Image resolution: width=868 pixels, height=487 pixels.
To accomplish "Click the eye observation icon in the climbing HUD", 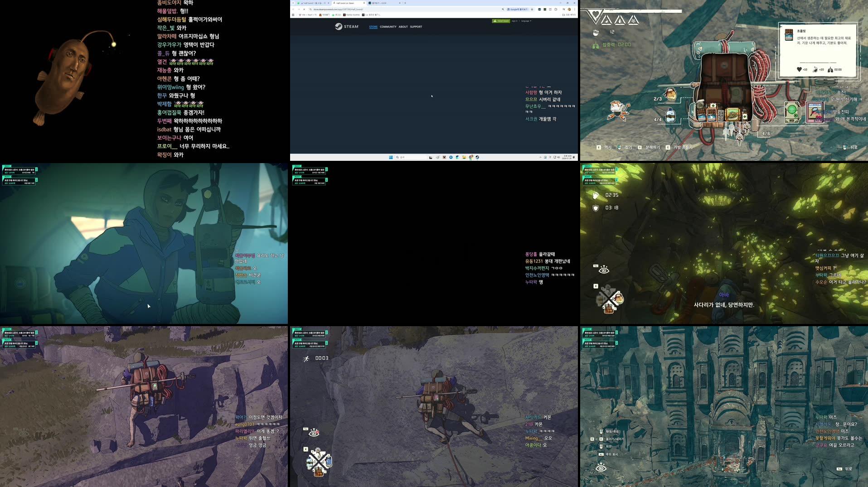I will point(604,270).
